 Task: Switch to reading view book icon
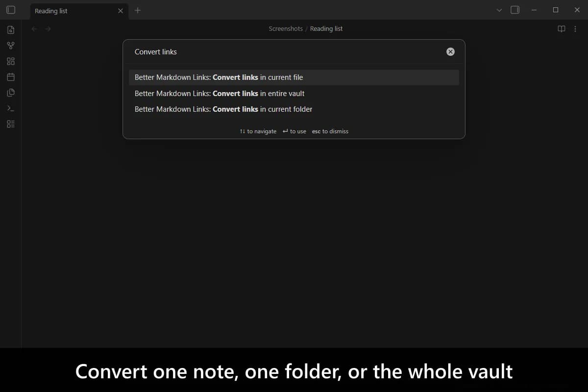pos(562,29)
